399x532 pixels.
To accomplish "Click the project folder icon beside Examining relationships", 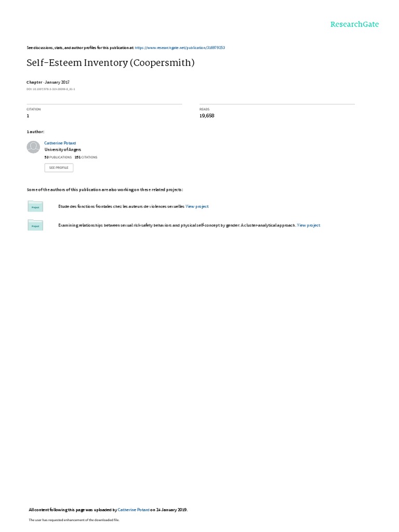I will [x=35, y=225].
